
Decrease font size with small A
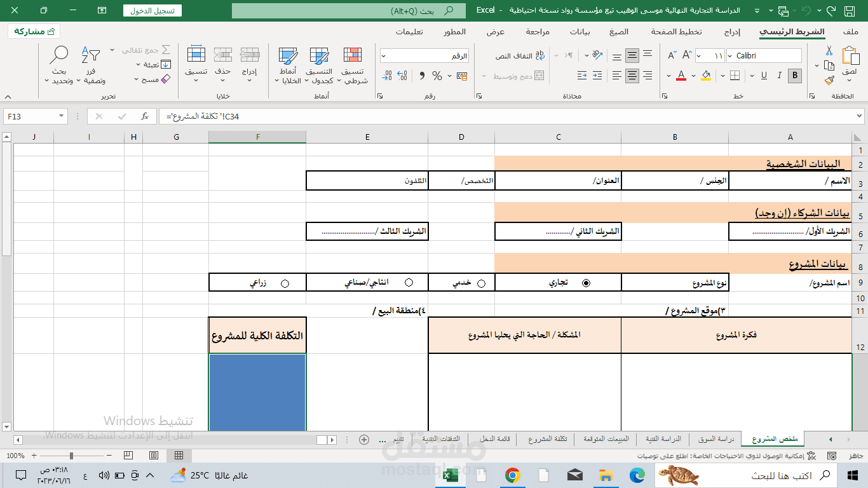coord(672,56)
